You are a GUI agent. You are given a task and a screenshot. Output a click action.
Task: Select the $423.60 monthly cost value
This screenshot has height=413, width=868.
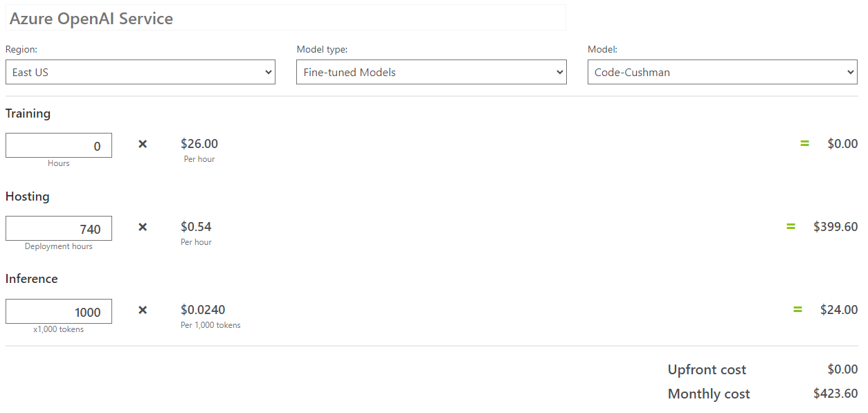coord(835,394)
